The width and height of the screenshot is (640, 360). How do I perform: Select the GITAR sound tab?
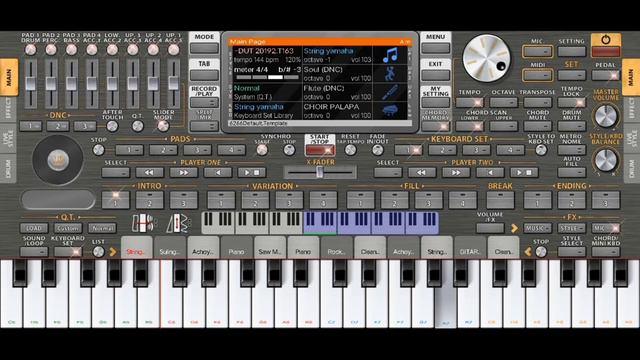click(x=470, y=248)
